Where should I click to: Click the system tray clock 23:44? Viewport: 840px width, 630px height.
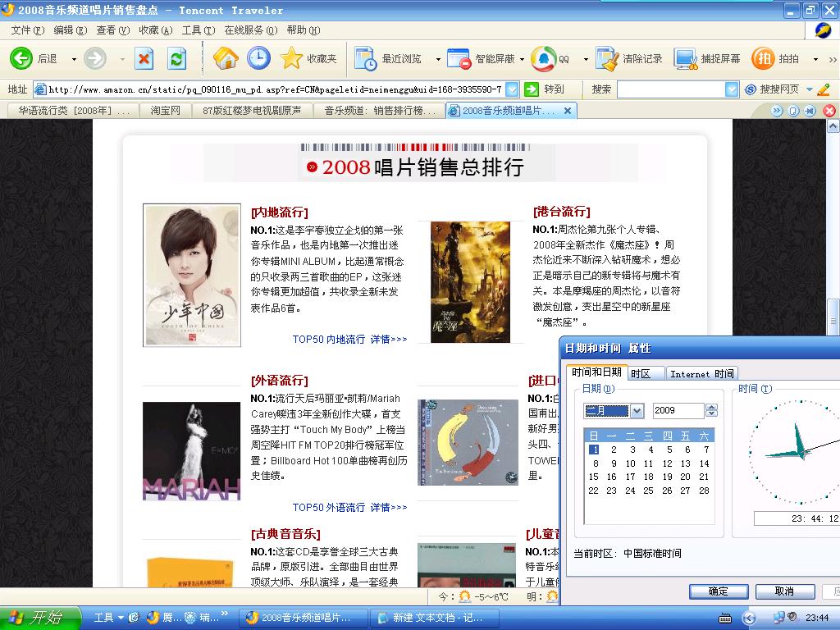click(817, 618)
